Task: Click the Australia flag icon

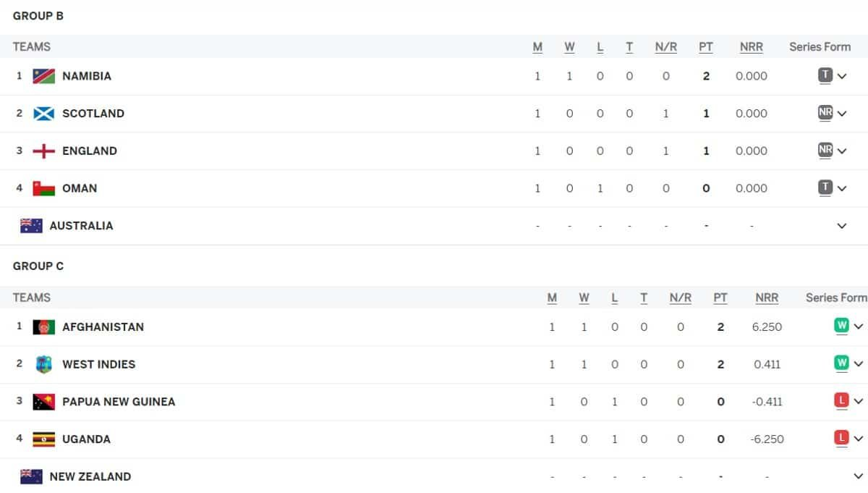Action: click(31, 225)
